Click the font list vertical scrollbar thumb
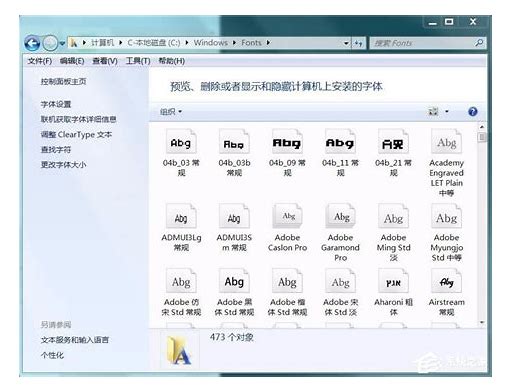 coord(482,137)
